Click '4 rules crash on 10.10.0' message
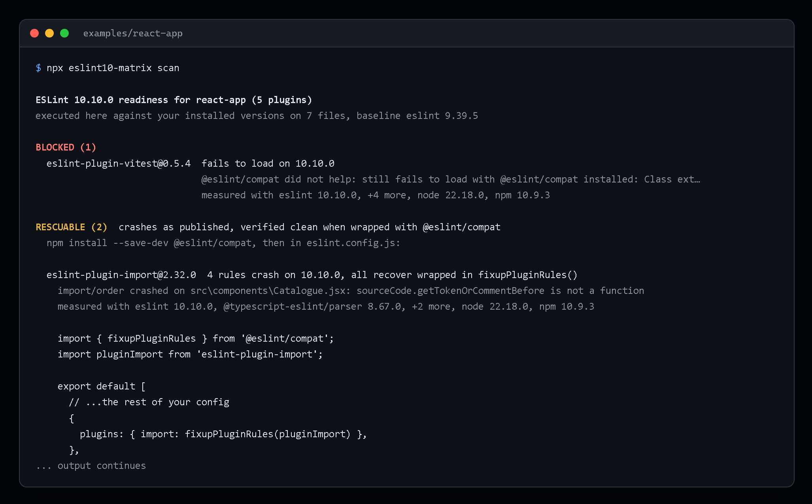 point(392,275)
